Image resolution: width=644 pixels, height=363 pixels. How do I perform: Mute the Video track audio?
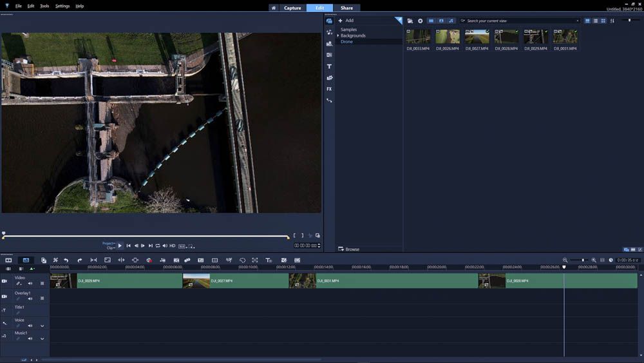(x=30, y=284)
